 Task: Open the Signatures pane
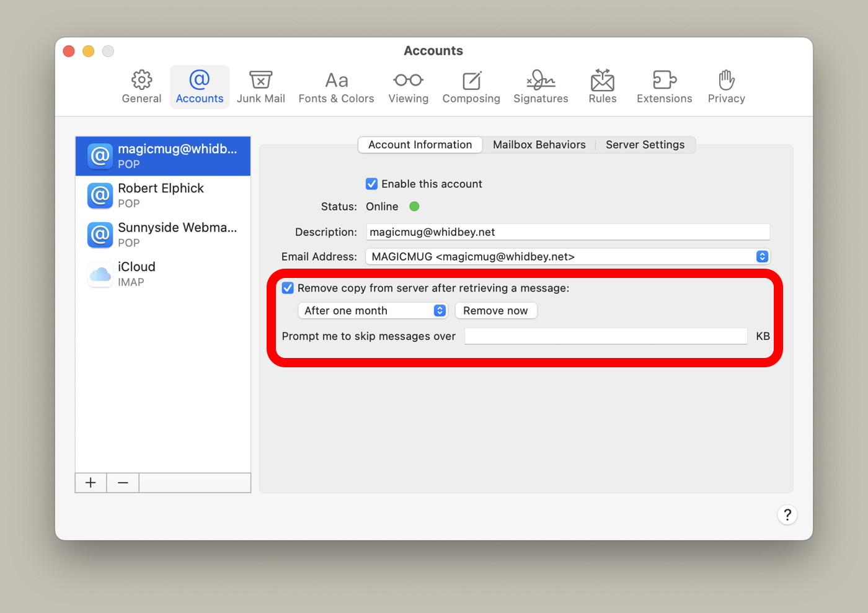(x=540, y=87)
